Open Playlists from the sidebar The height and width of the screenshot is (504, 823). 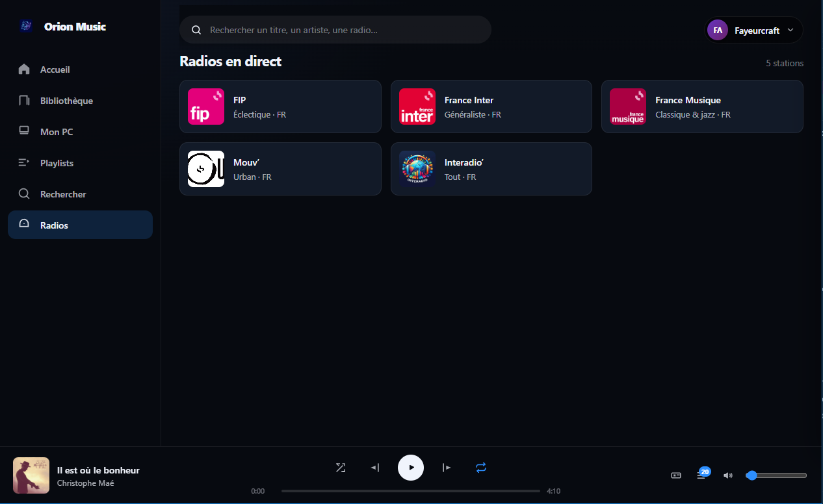(80, 162)
